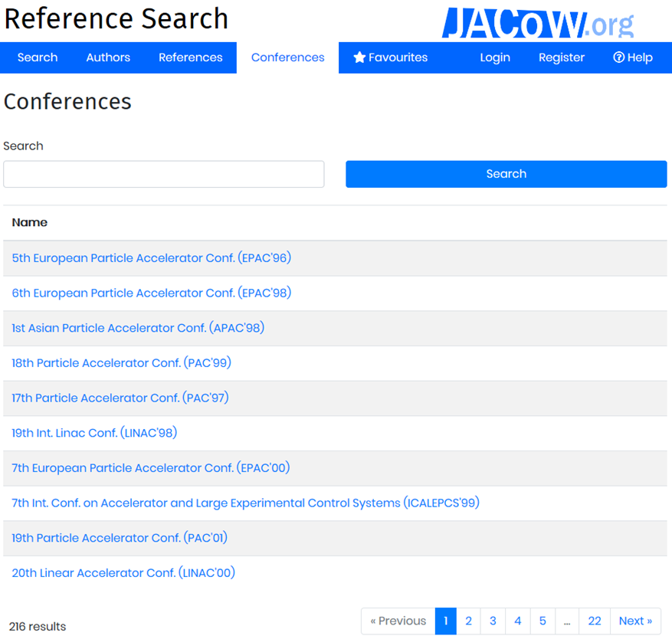The image size is (672, 639).
Task: Jump to last page 22
Action: [x=595, y=621]
